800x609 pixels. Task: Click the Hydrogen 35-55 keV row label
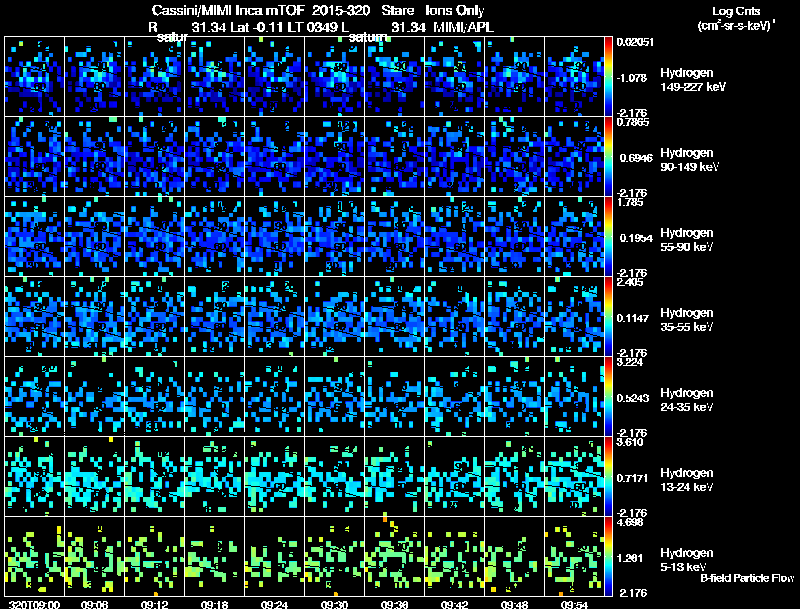tap(687, 320)
